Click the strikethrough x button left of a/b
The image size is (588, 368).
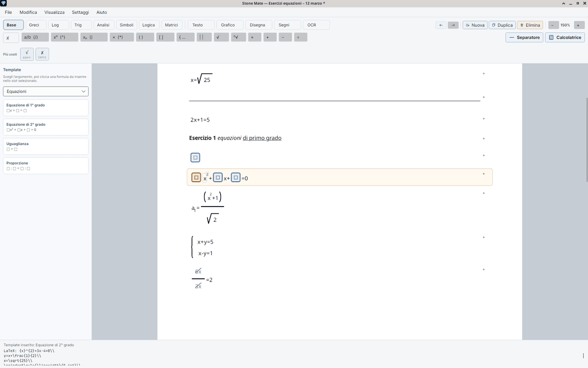coord(11,38)
